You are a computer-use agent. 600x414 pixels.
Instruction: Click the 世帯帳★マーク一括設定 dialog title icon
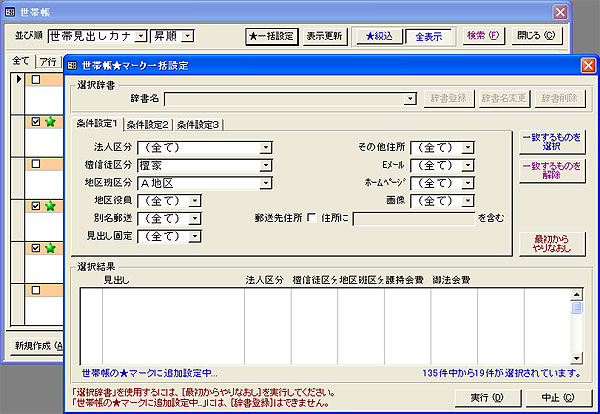[x=74, y=65]
